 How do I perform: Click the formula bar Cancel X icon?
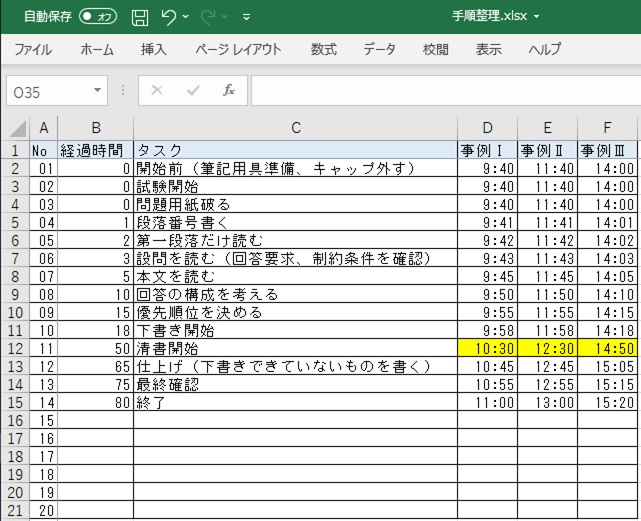pyautogui.click(x=157, y=90)
